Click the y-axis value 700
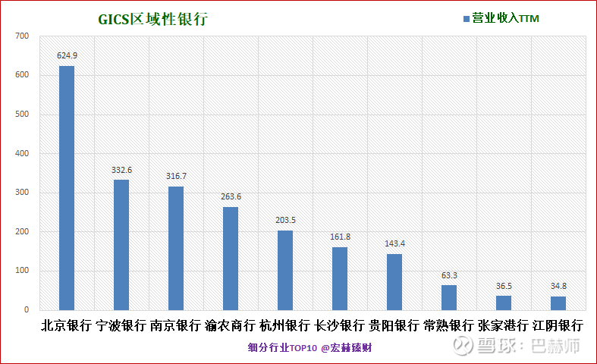 [x=22, y=36]
